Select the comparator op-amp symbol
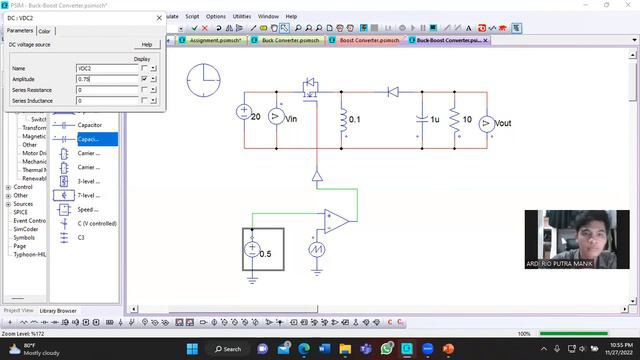This screenshot has width=640, height=360. point(336,221)
